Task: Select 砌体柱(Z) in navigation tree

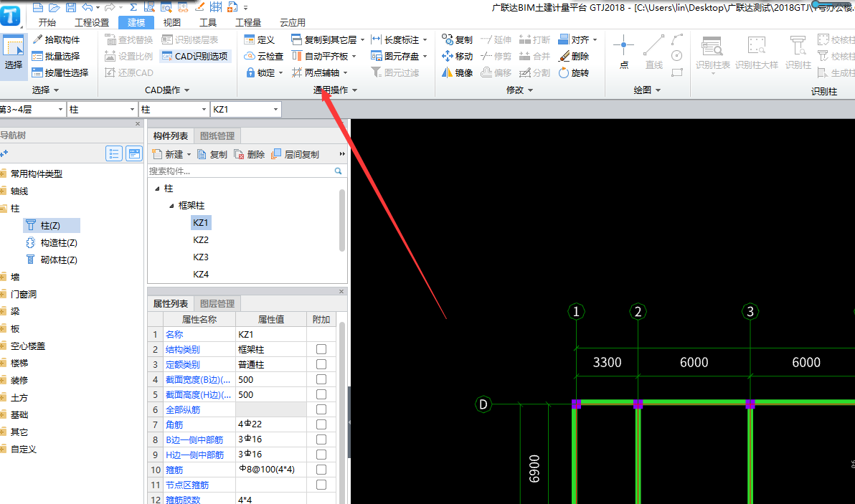Action: click(52, 260)
